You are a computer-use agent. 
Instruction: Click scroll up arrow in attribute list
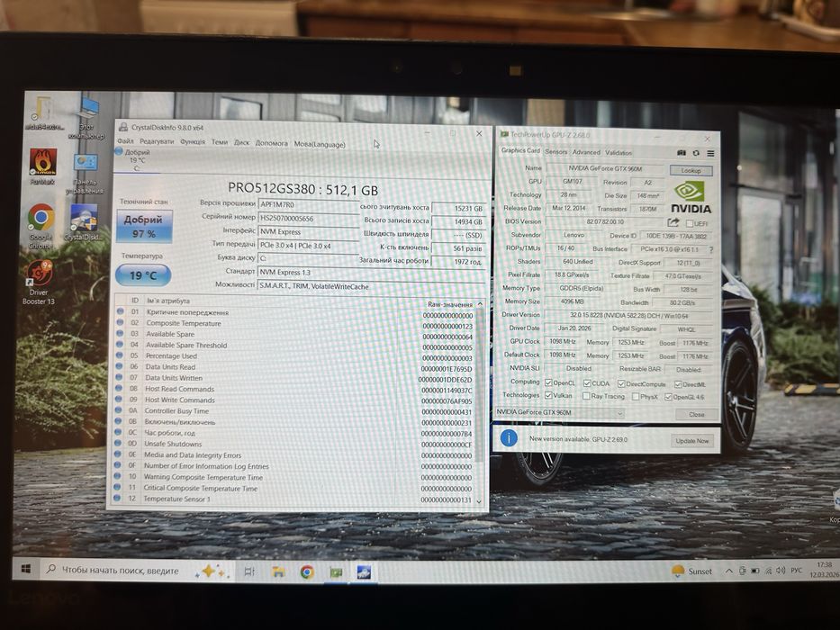pyautogui.click(x=480, y=304)
